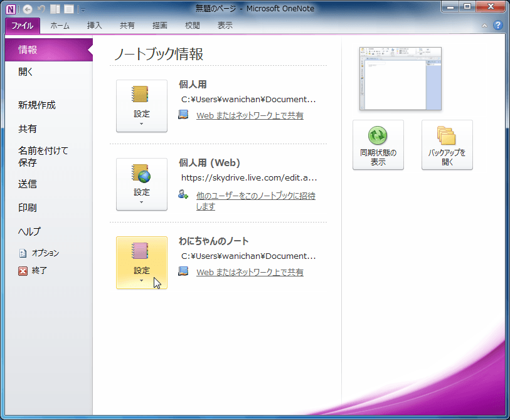Click the Full Page View icon
The height and width of the screenshot is (420, 510).
click(x=68, y=9)
